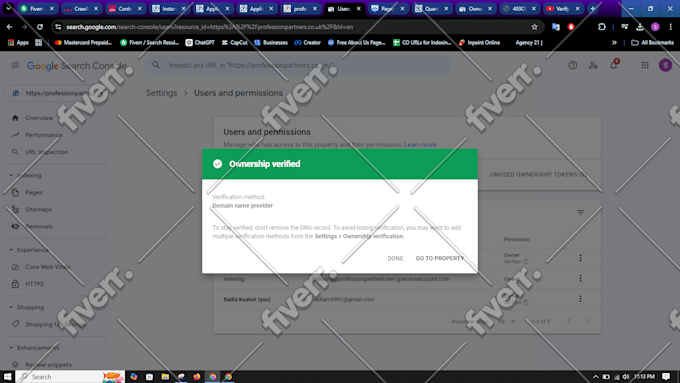Click the Search Console help icon
Screen dimensions: 680x383
pos(572,65)
